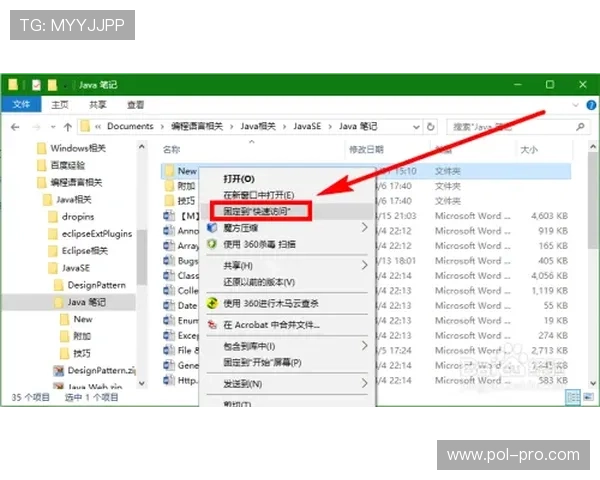The image size is (600, 480).
Task: Select the Array Word document icon
Action: point(169,245)
